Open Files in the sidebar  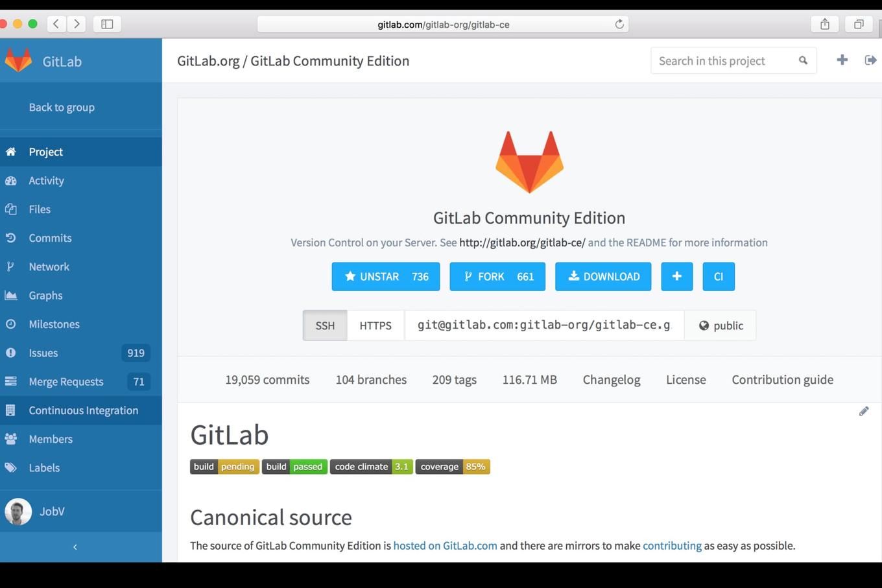click(81, 209)
